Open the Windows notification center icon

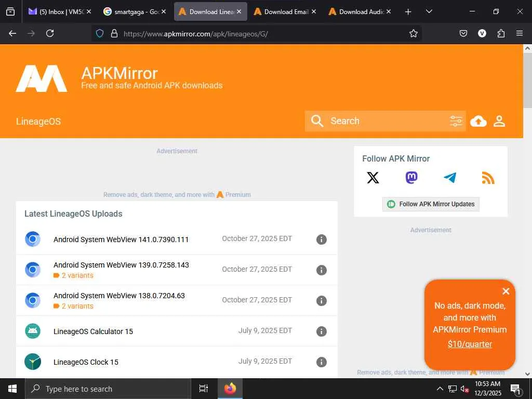tap(515, 389)
